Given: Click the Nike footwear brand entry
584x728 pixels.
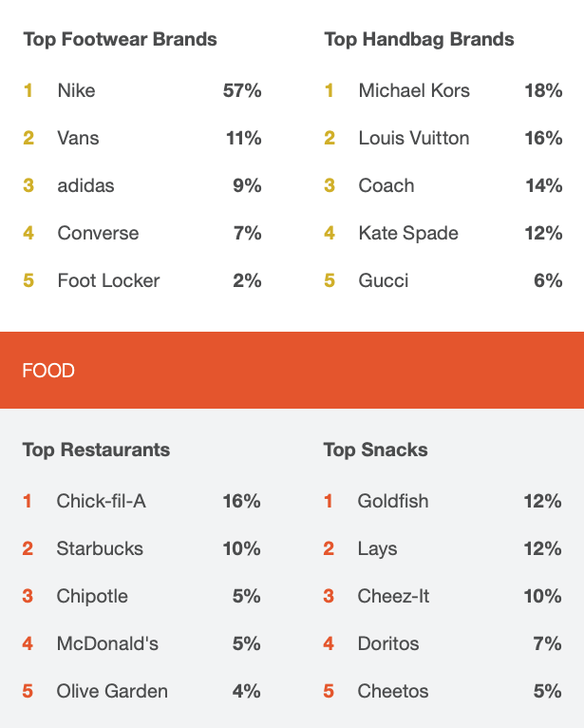Looking at the screenshot, I should click(x=76, y=91).
